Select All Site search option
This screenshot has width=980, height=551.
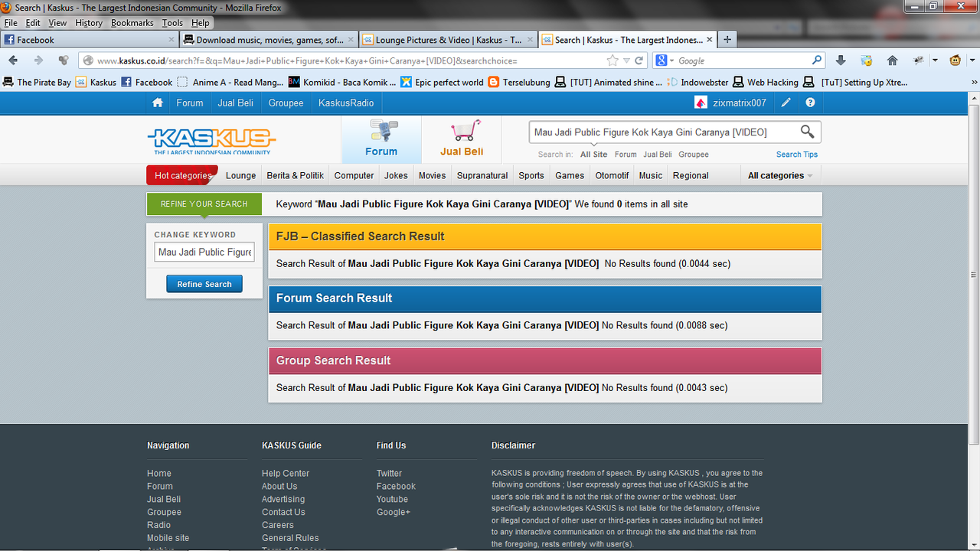pyautogui.click(x=593, y=155)
